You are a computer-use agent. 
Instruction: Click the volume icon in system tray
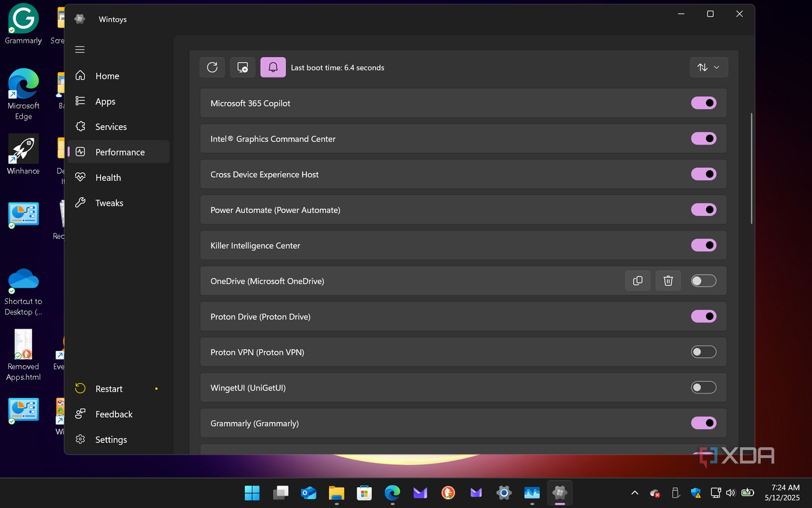coord(730,493)
